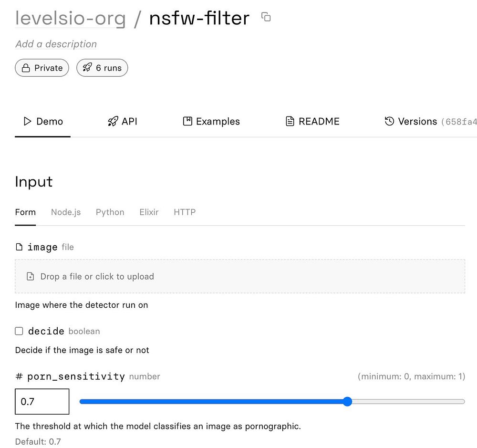Click the history clock icon beside Versions
The width and height of the screenshot is (477, 448).
click(389, 121)
